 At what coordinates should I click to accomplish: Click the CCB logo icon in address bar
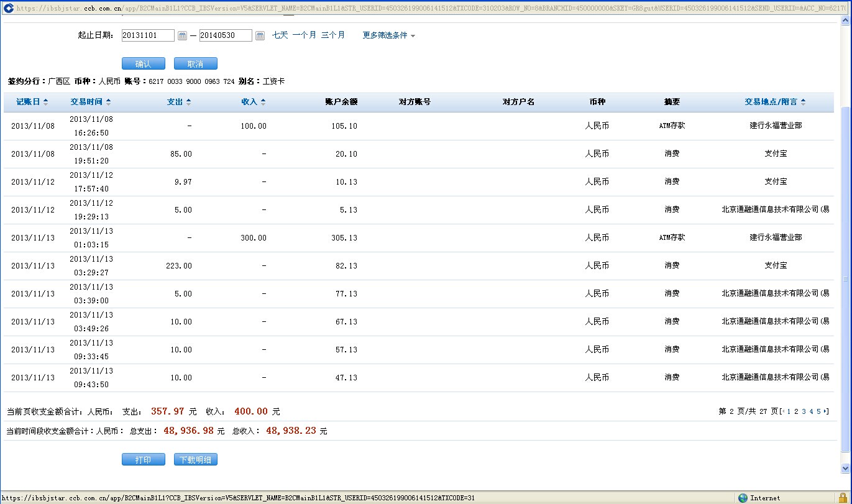8,8
